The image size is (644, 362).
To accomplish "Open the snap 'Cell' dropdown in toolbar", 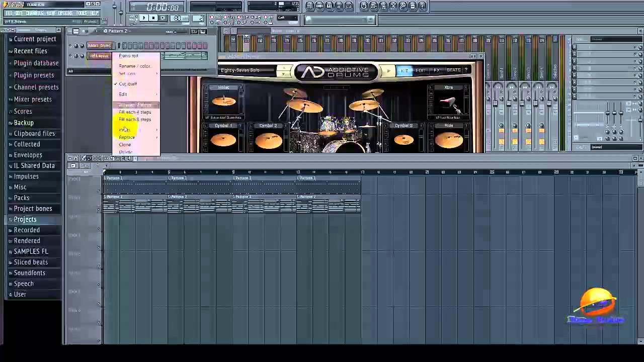I will (x=288, y=18).
